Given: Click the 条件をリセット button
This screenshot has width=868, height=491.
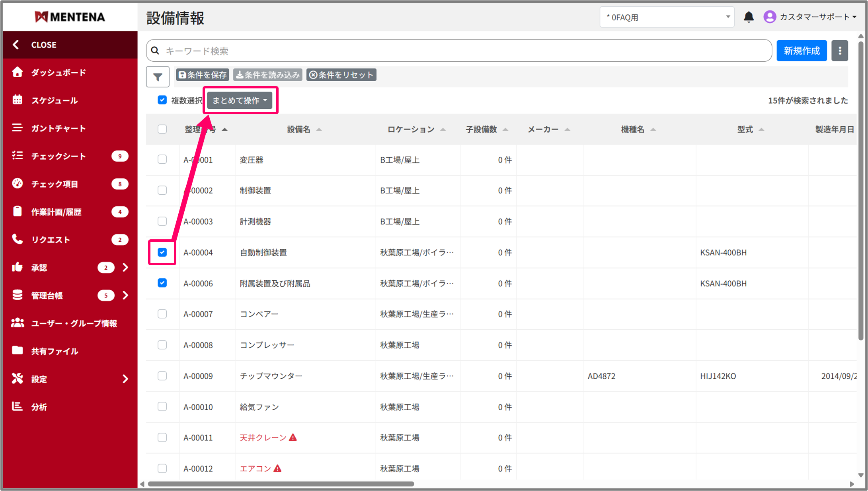Looking at the screenshot, I should [341, 75].
